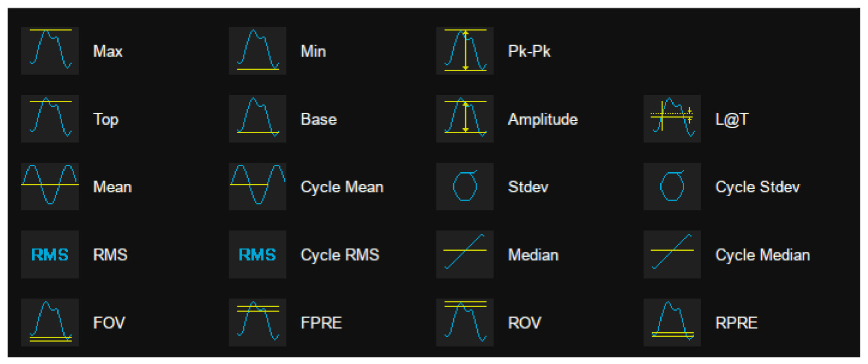The height and width of the screenshot is (364, 868).
Task: Click the Cycle Mean waveform icon
Action: coord(258,186)
